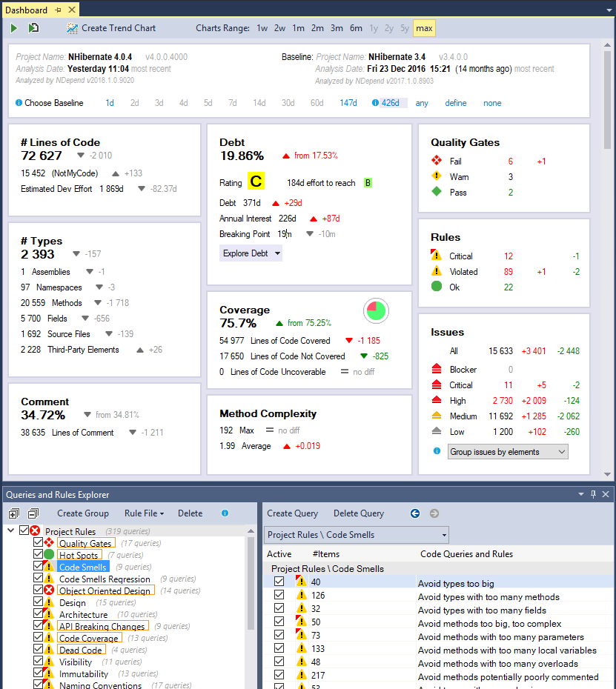Collapse all groups in Queries and Rules Explorer

(x=33, y=513)
